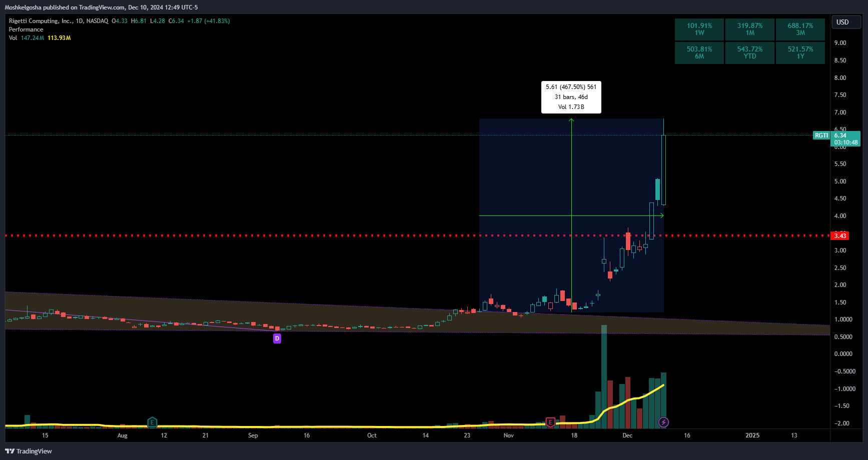The height and width of the screenshot is (460, 868).
Task: Click the green earnings 'E' marker near Aug 12
Action: pos(152,422)
